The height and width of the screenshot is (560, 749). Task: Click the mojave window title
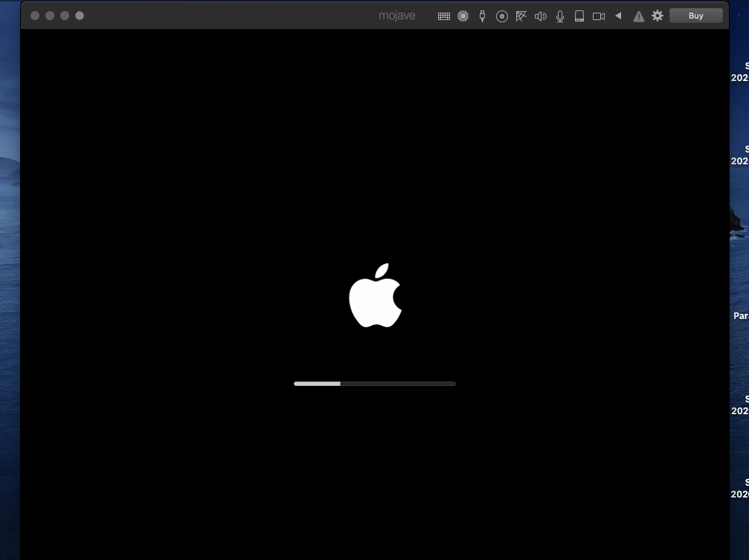(x=396, y=15)
